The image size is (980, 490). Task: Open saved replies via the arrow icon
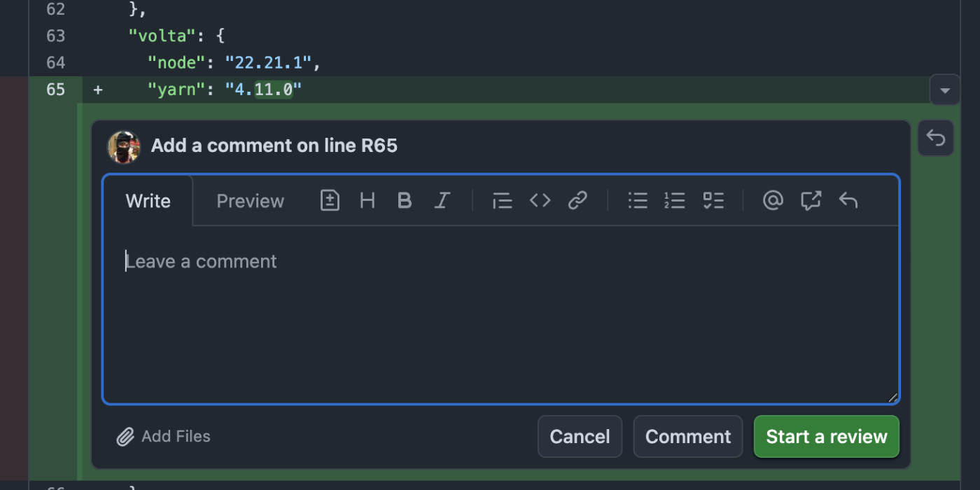(x=848, y=201)
